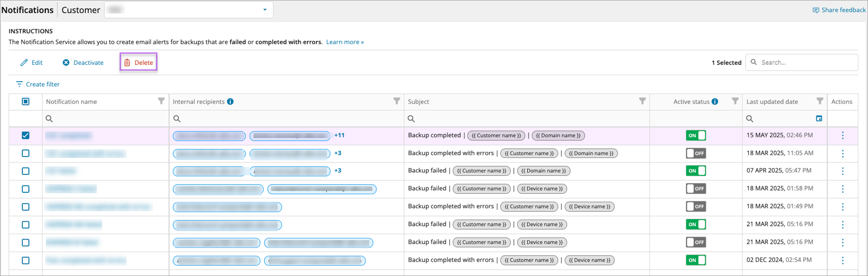This screenshot has width=868, height=276.
Task: Click the Notification name column search box
Action: (x=106, y=119)
